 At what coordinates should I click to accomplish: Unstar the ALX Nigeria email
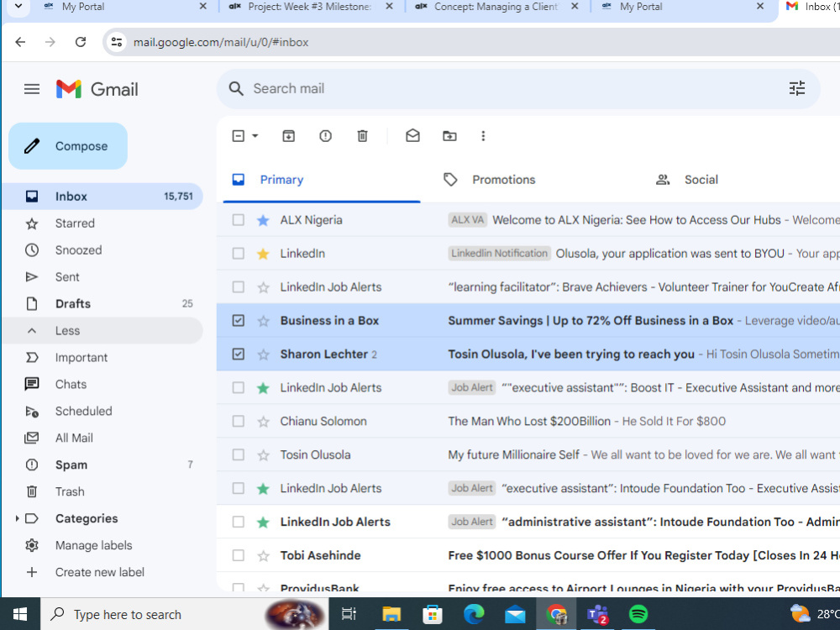tap(263, 220)
